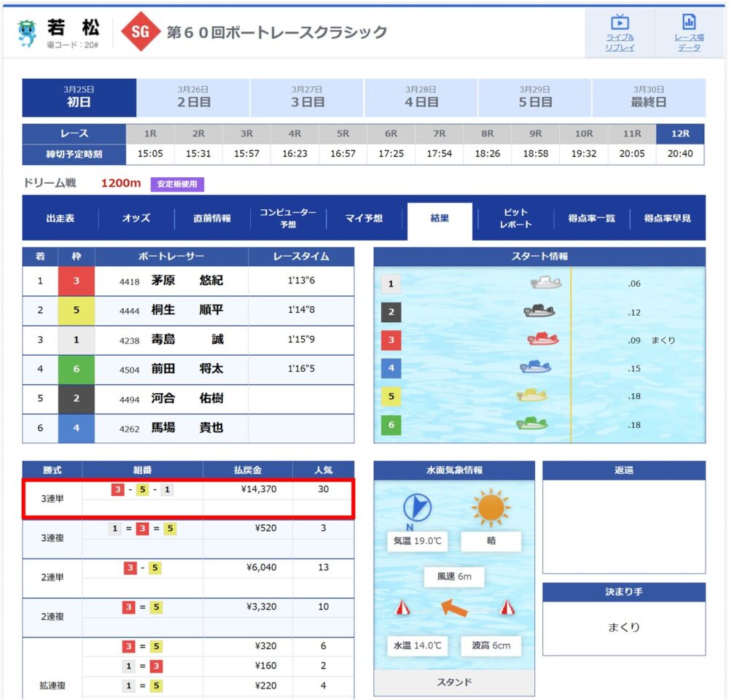Switch to the 最終日 March 30 tab
Image resolution: width=729 pixels, height=700 pixels.
click(648, 98)
